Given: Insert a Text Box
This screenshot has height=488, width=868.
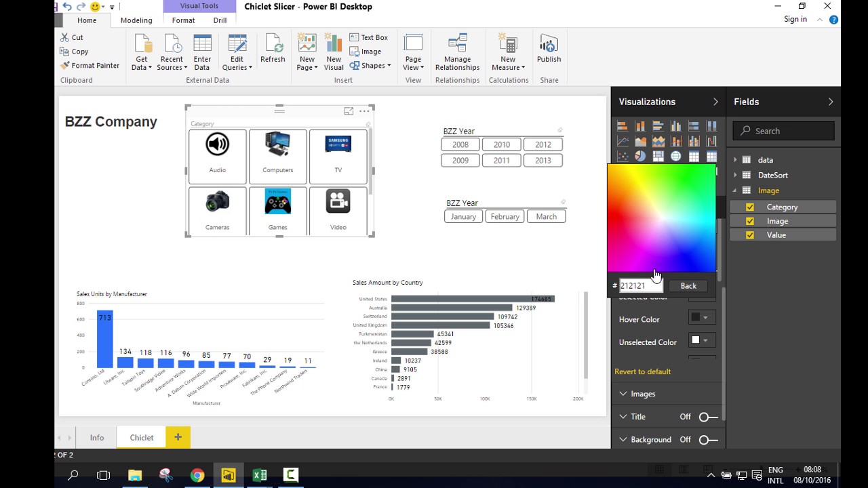Looking at the screenshot, I should point(369,37).
